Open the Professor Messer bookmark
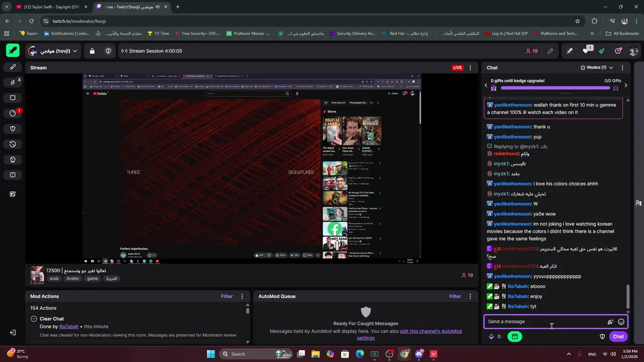The width and height of the screenshot is (644, 362). coord(248,34)
